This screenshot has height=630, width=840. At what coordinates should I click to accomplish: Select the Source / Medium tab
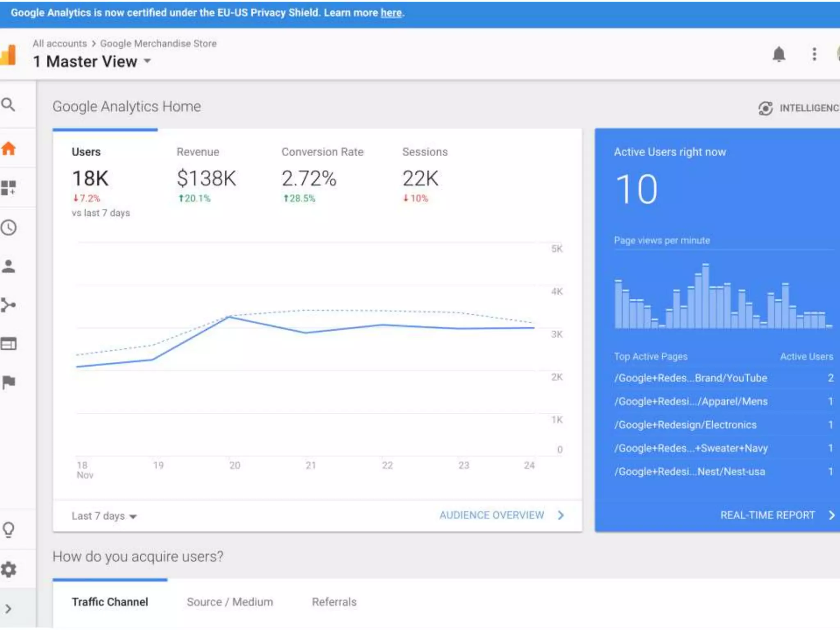tap(230, 602)
